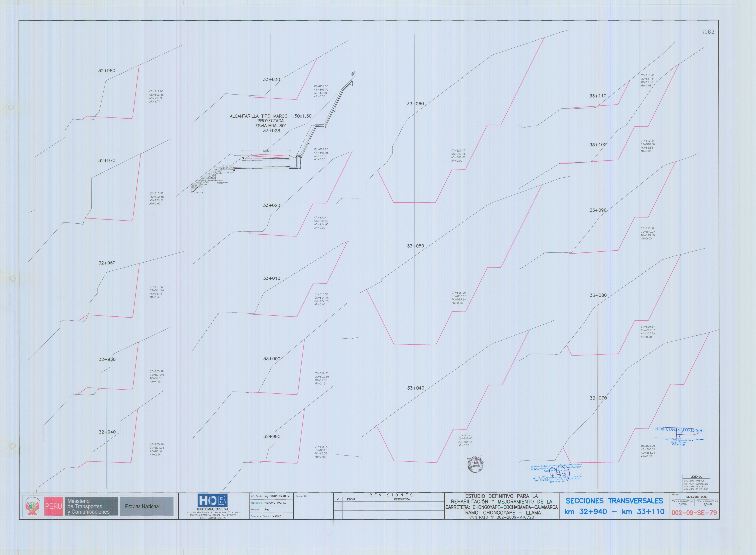Click the 1/200 scale value
Image resolution: width=756 pixels, height=555 pixels.
(683, 504)
